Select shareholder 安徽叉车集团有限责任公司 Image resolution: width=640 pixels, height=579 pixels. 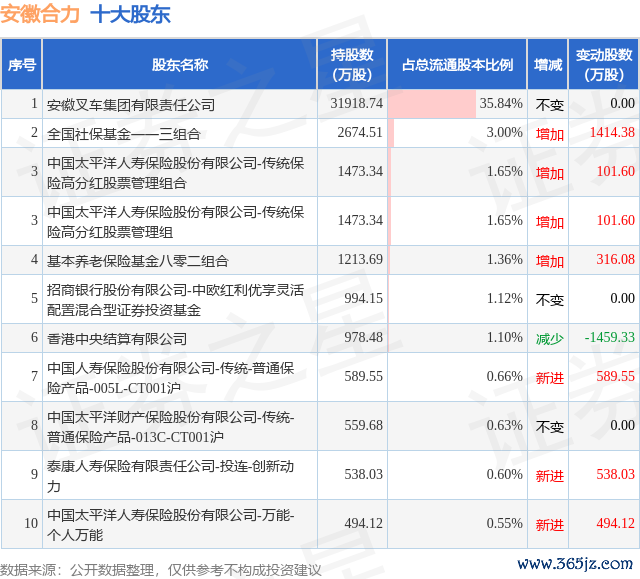(131, 104)
